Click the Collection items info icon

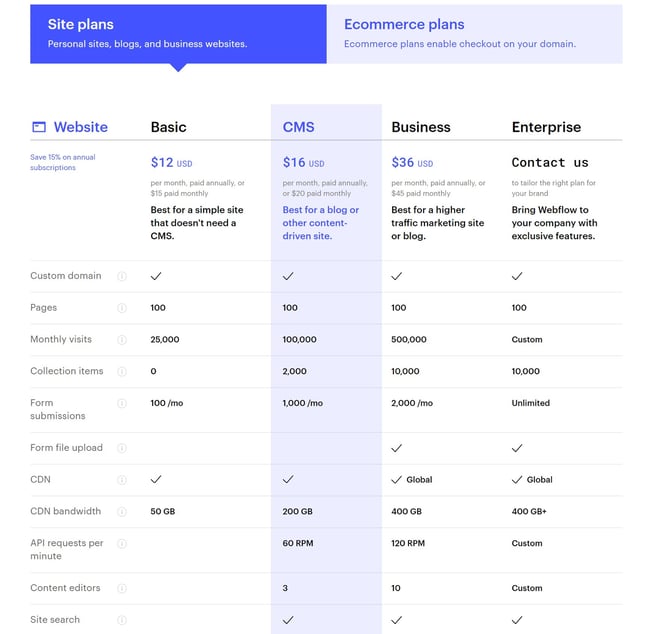(x=122, y=371)
